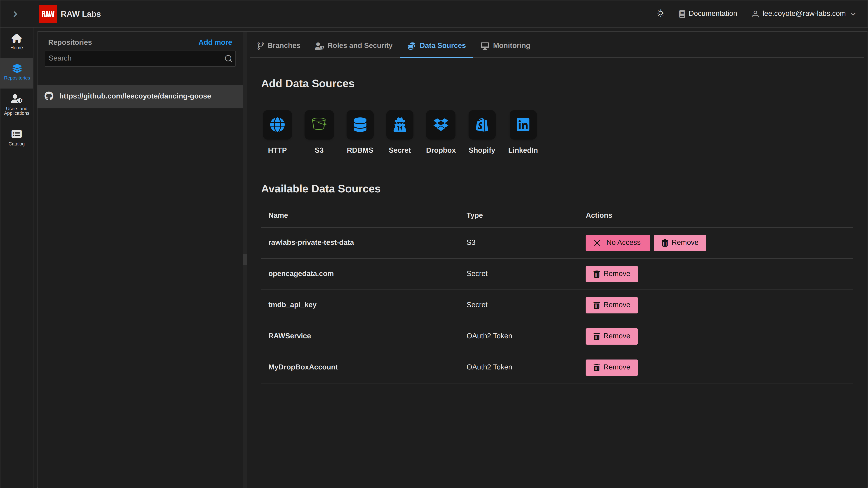Remove the rawlabs-private-test-data source
This screenshot has width=868, height=488.
(x=680, y=243)
